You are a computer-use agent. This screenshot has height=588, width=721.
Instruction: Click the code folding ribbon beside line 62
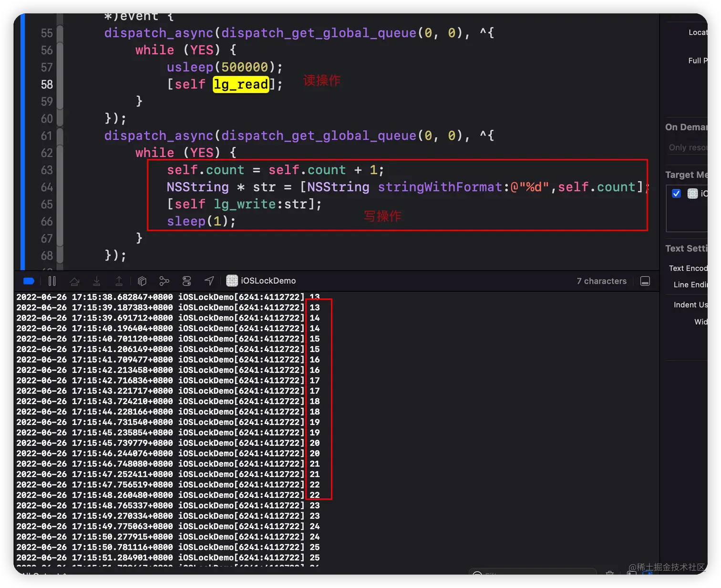(x=60, y=153)
